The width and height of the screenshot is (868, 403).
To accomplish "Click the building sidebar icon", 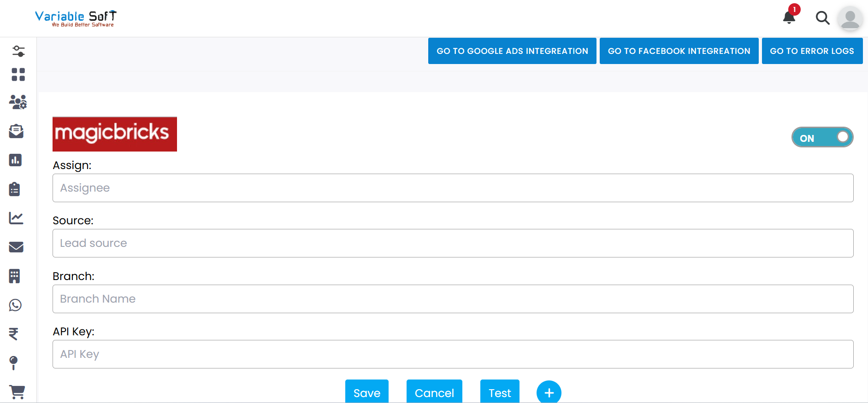I will [15, 276].
